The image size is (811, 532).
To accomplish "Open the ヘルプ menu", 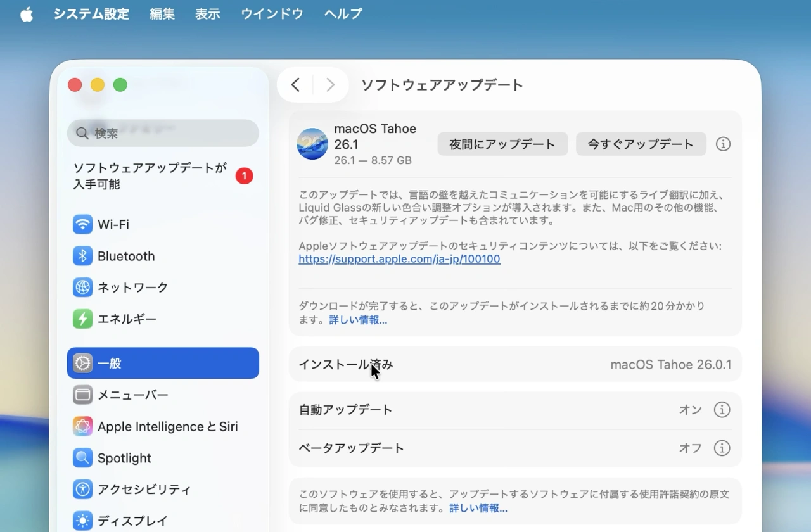I will pyautogui.click(x=342, y=14).
